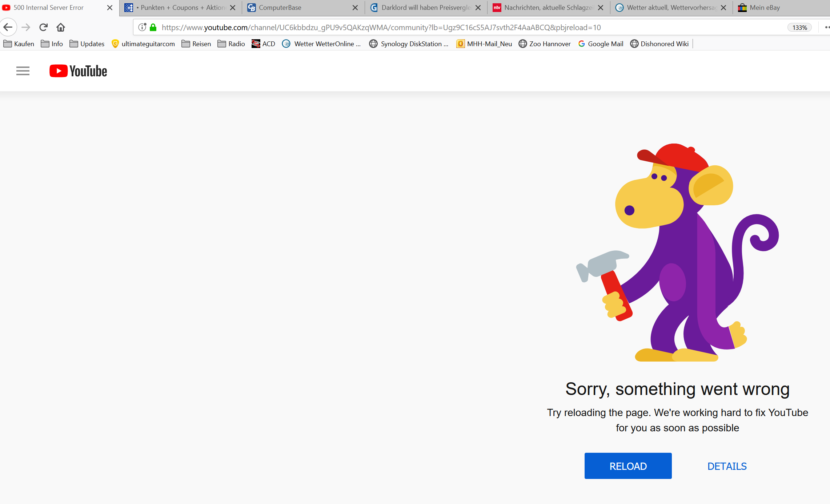Open the YouTube hamburger guide menu
Viewport: 830px width, 504px height.
point(23,71)
